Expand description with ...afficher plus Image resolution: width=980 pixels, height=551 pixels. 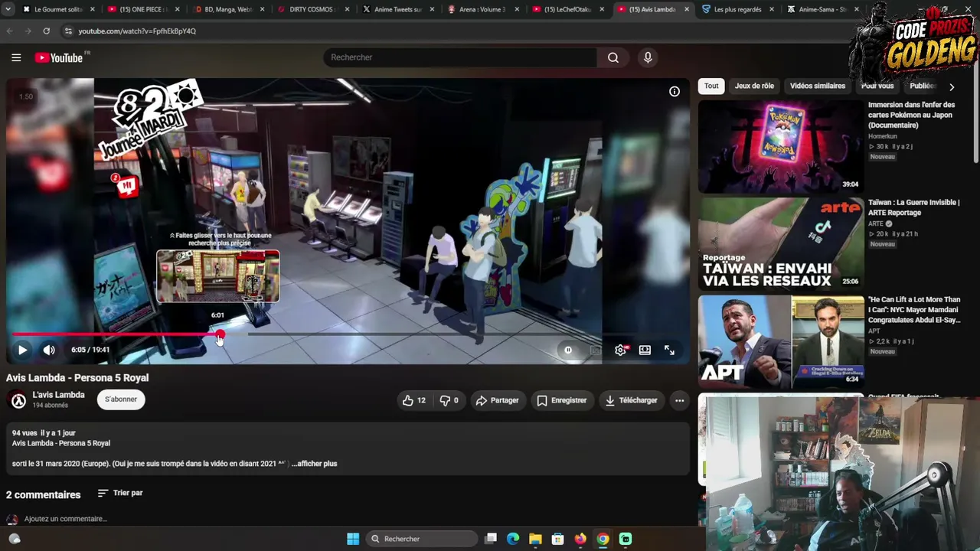(315, 464)
